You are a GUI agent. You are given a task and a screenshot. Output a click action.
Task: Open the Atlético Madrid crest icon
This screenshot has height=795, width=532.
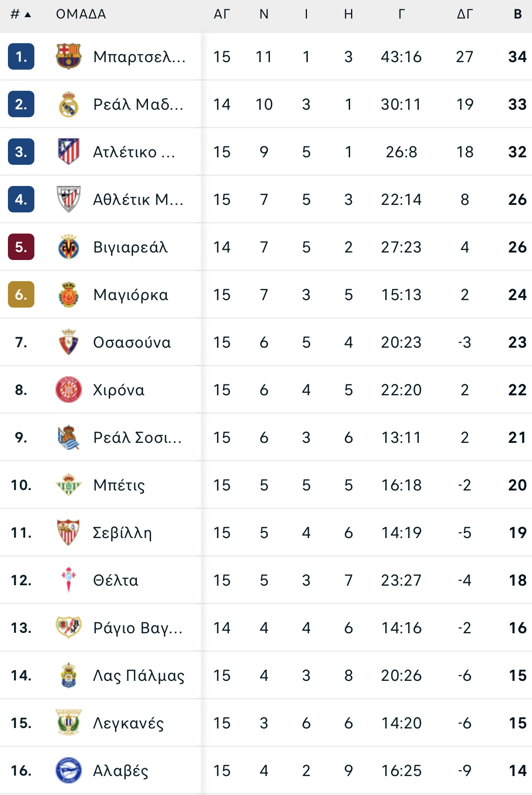coord(68,152)
